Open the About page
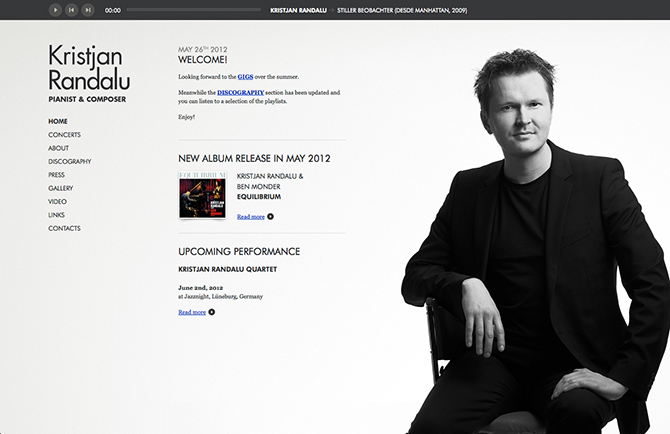Viewport: 670px width, 434px height. [x=59, y=148]
